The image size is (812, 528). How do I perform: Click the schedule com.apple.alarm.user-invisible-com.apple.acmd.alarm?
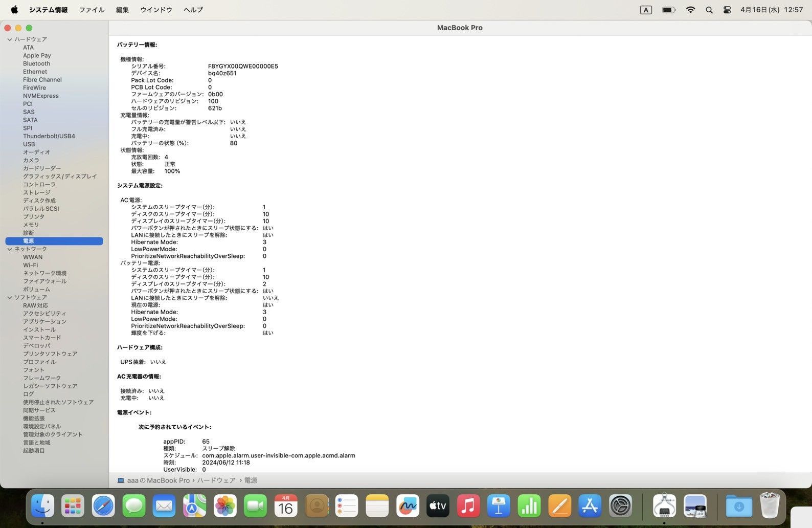pyautogui.click(x=278, y=455)
